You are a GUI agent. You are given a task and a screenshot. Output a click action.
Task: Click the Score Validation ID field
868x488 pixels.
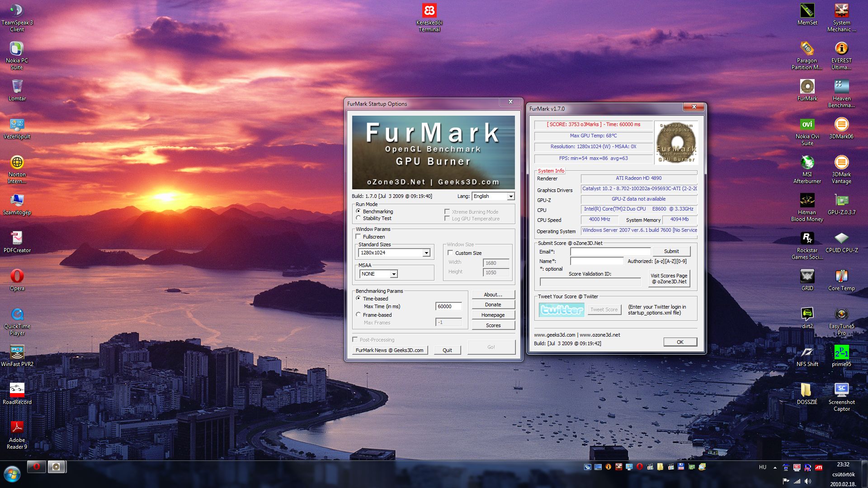pos(590,282)
